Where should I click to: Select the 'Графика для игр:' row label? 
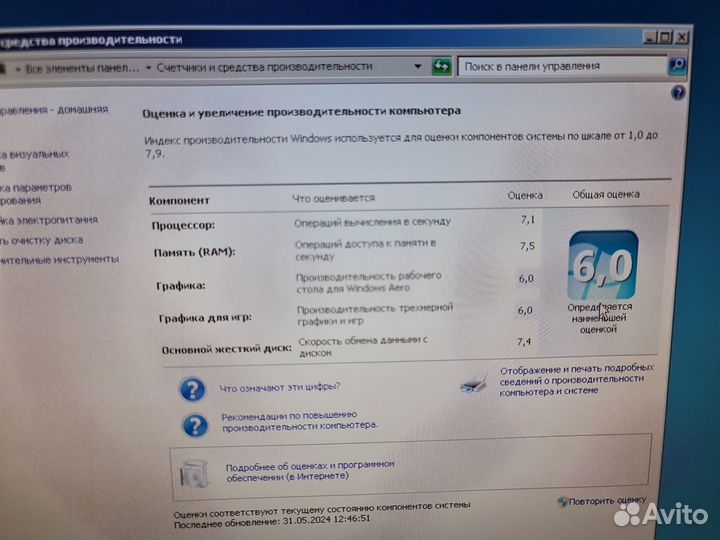coord(205,318)
